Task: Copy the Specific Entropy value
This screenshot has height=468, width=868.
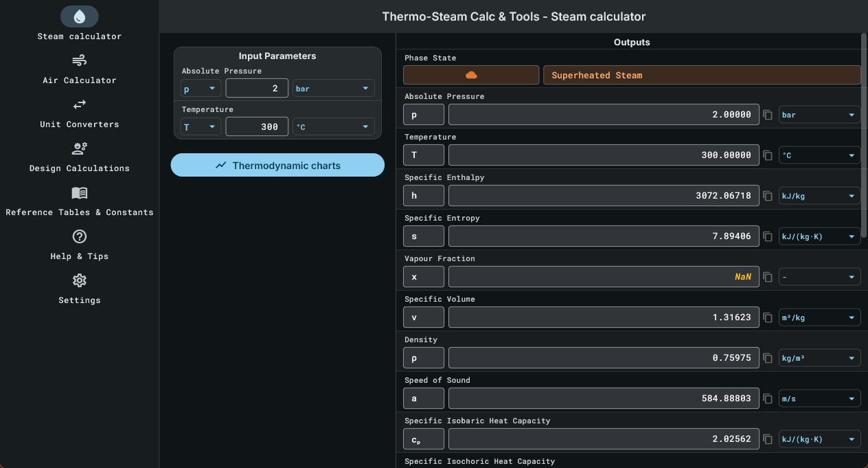Action: 768,236
